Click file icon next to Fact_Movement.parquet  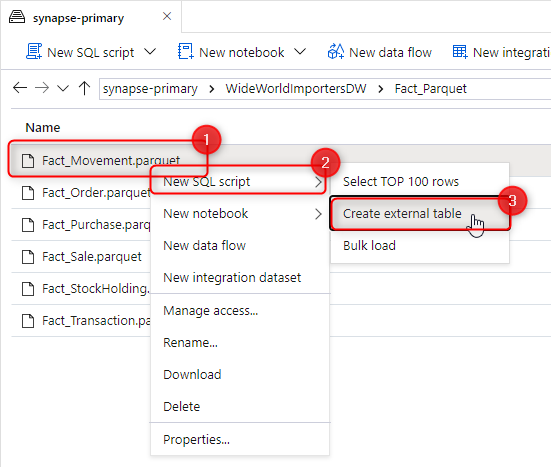pyautogui.click(x=28, y=161)
